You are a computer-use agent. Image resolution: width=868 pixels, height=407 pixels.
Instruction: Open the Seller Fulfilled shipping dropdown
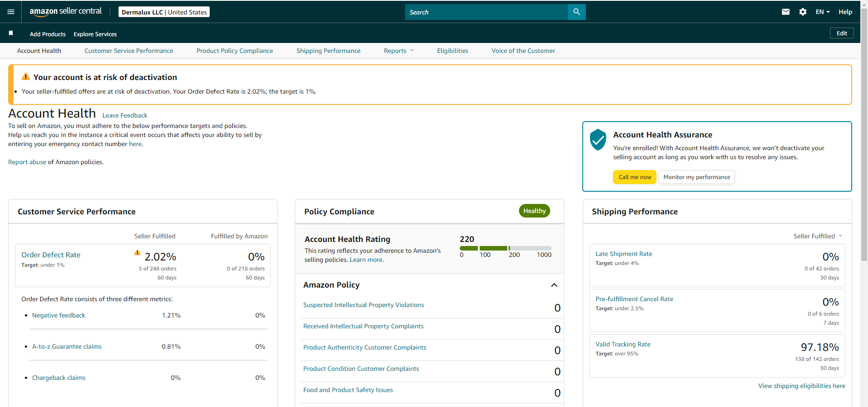pyautogui.click(x=818, y=236)
